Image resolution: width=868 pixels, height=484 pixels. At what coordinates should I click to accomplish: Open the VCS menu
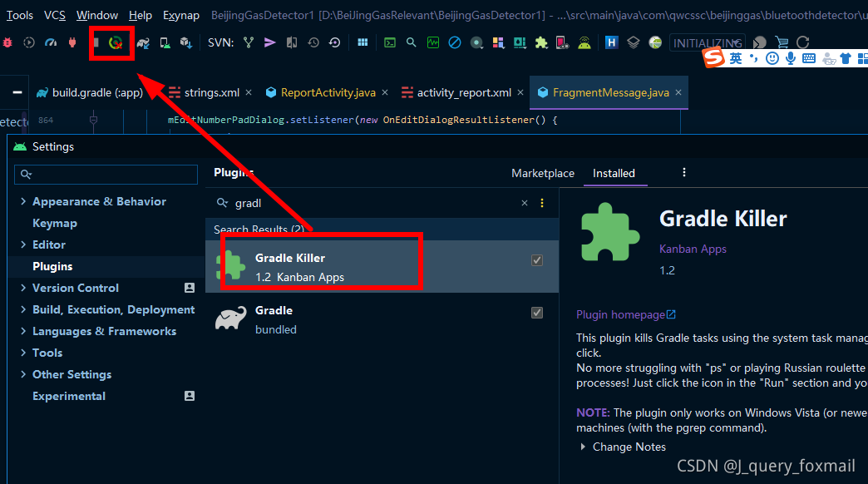[55, 16]
